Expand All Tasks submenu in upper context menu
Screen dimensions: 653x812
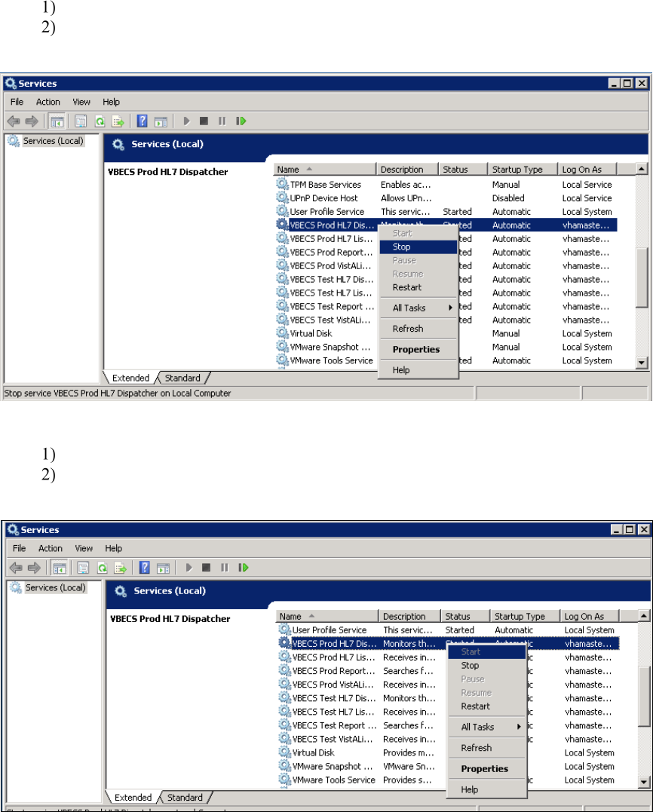point(418,308)
